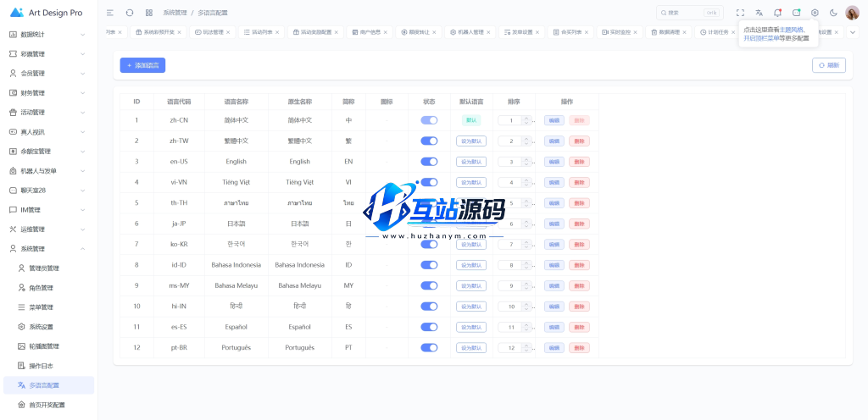Image resolution: width=868 pixels, height=420 pixels.
Task: Open the tab list dropdown arrow
Action: (853, 32)
